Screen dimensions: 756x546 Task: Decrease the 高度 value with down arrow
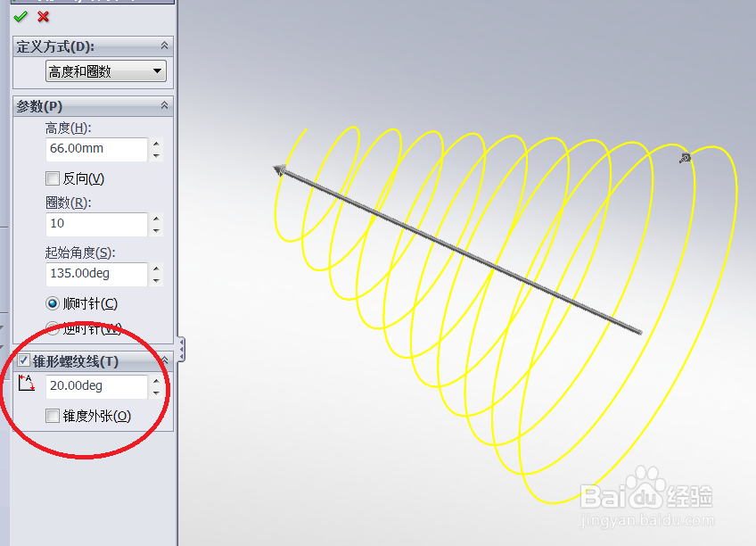pos(156,155)
